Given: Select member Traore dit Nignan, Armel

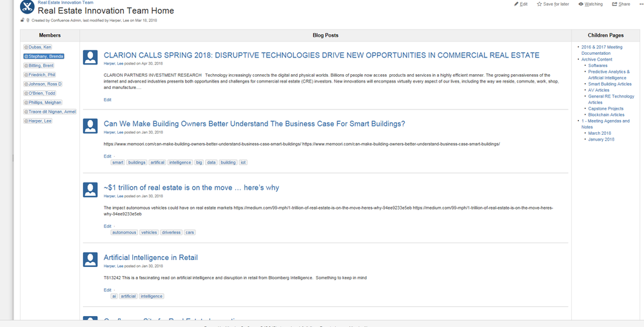Looking at the screenshot, I should point(50,112).
